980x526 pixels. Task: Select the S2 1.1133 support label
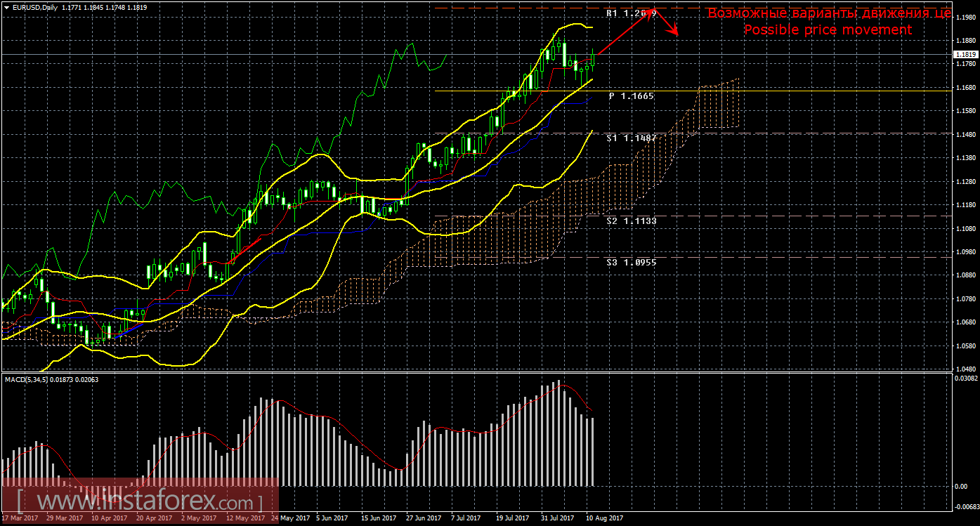(632, 221)
